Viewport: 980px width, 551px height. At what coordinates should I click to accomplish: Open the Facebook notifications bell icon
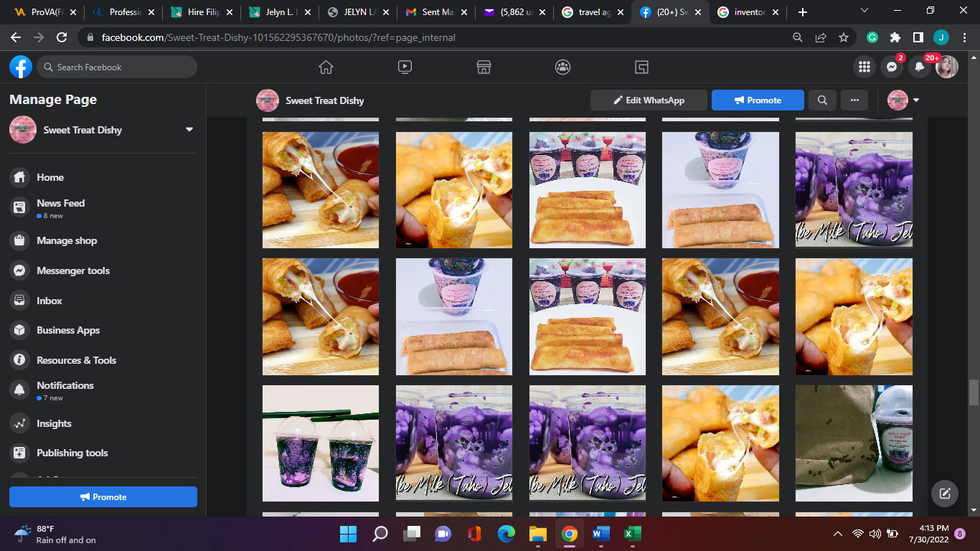(x=919, y=67)
